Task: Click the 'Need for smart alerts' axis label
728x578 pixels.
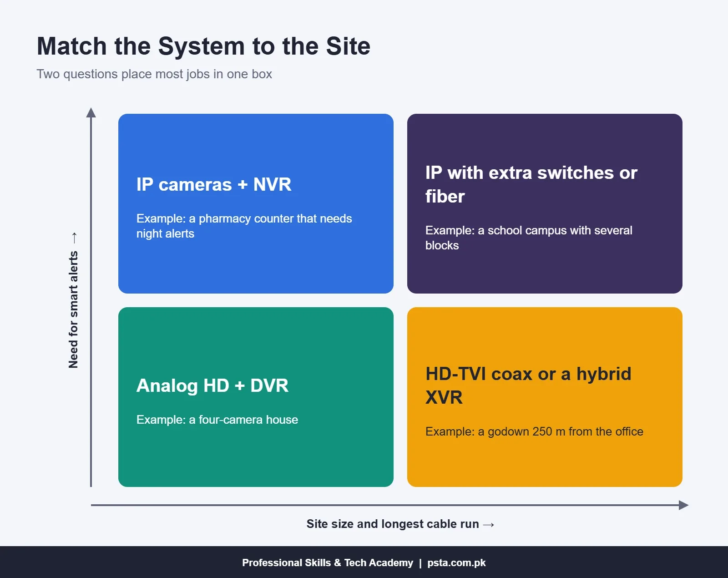Action: click(73, 300)
